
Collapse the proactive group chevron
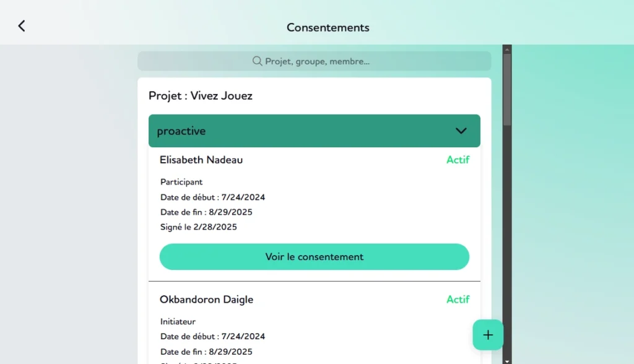[461, 131]
